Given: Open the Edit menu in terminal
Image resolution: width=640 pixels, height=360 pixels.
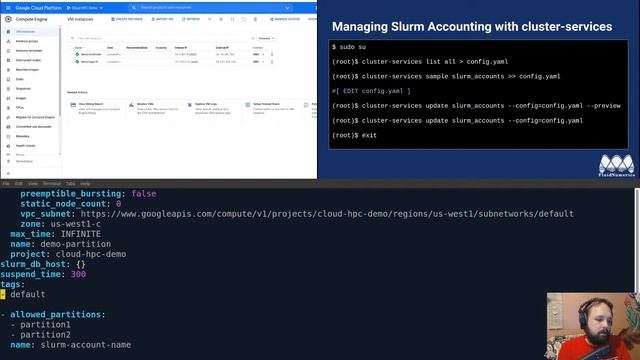Looking at the screenshot, I should pyautogui.click(x=19, y=184).
